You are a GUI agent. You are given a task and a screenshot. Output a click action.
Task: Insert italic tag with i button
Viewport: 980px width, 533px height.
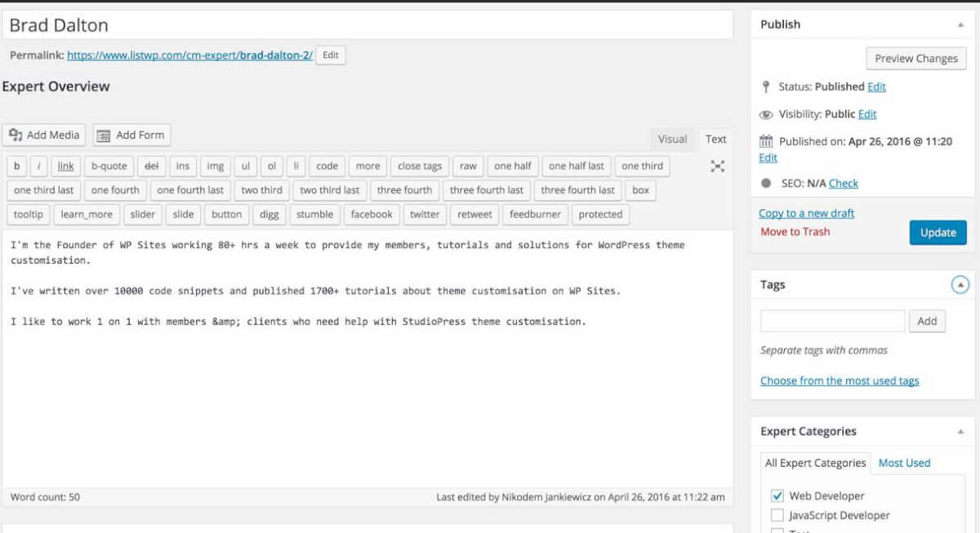point(39,167)
